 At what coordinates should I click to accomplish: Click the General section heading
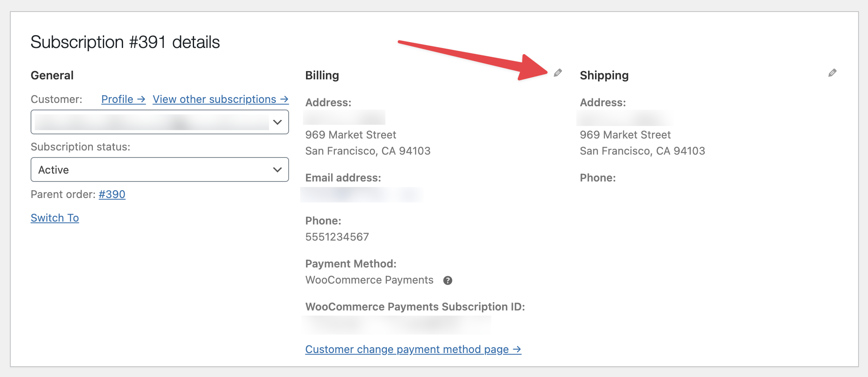pos(52,75)
